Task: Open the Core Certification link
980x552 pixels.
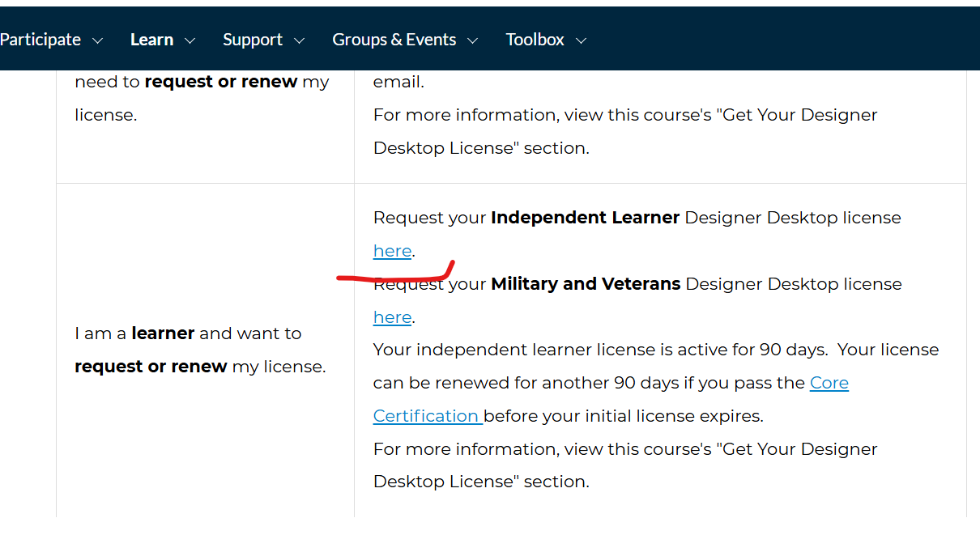Action: click(x=829, y=383)
